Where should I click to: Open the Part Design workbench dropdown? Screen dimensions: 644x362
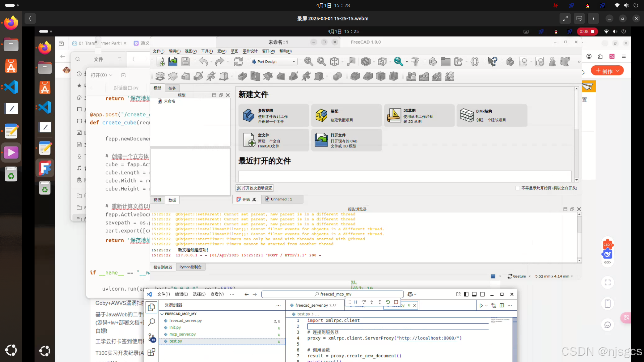click(x=274, y=62)
